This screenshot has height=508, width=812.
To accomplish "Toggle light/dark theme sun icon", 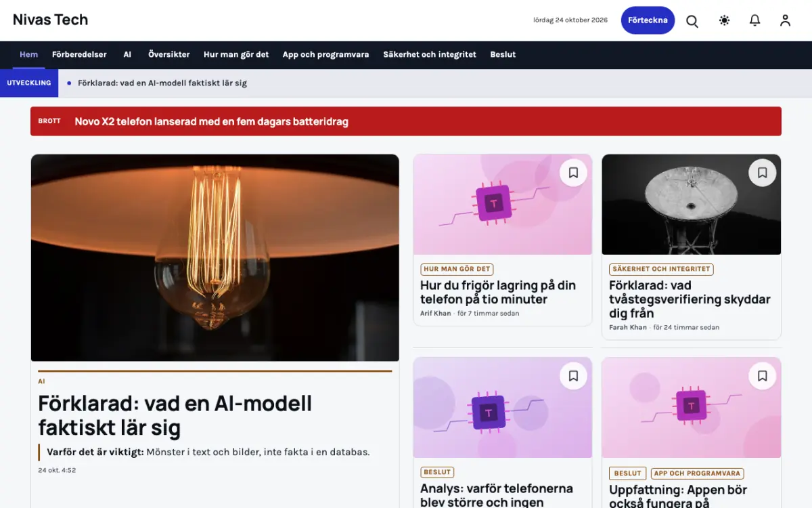I will (724, 20).
